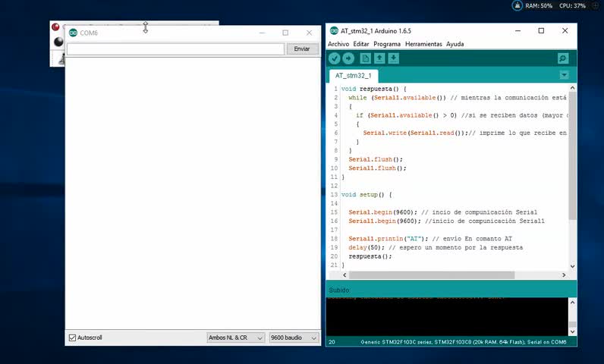Click the console scroll up arrow
Viewport: 604px width, 364px height.
(572, 303)
